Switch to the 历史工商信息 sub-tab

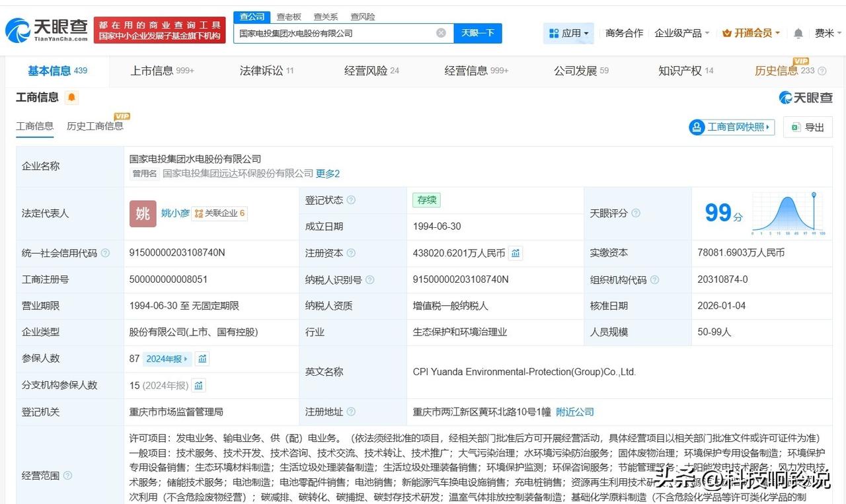(95, 126)
